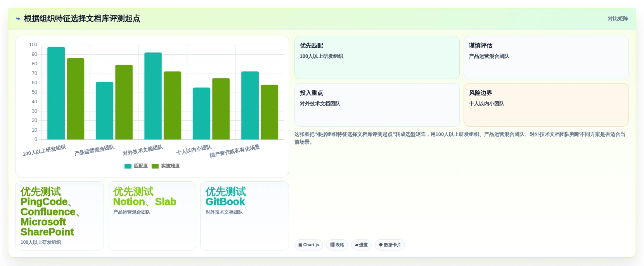Click the green bar for 对外技术文档团队
Viewport: 644px width, 266px height.
coord(173,106)
